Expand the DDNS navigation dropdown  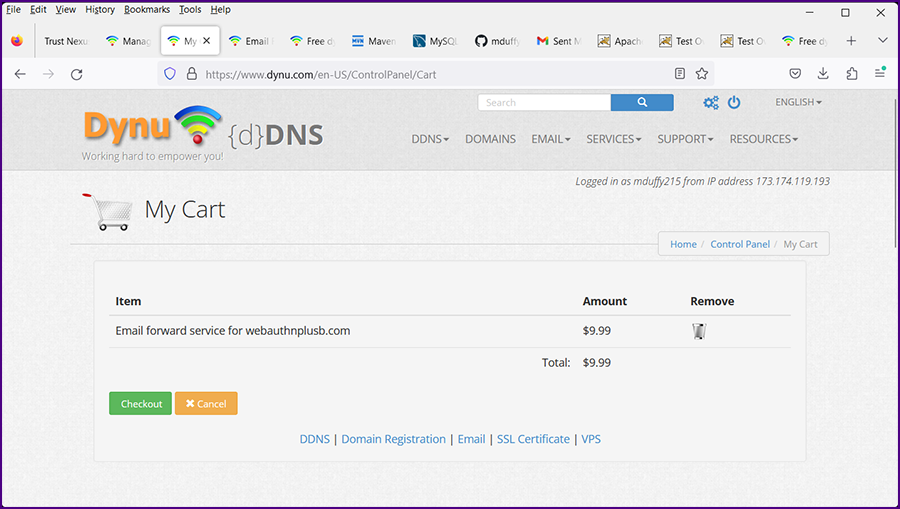[430, 139]
